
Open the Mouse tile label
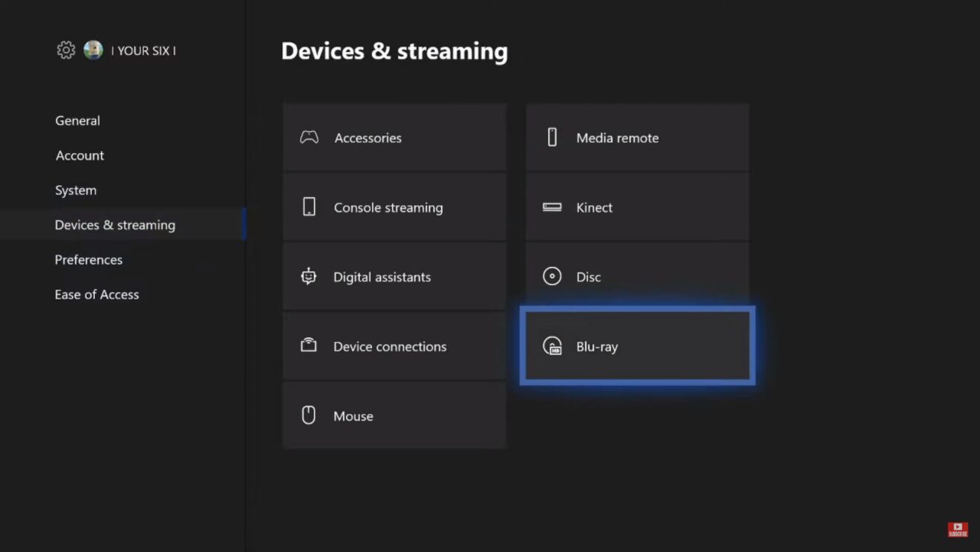tap(353, 417)
